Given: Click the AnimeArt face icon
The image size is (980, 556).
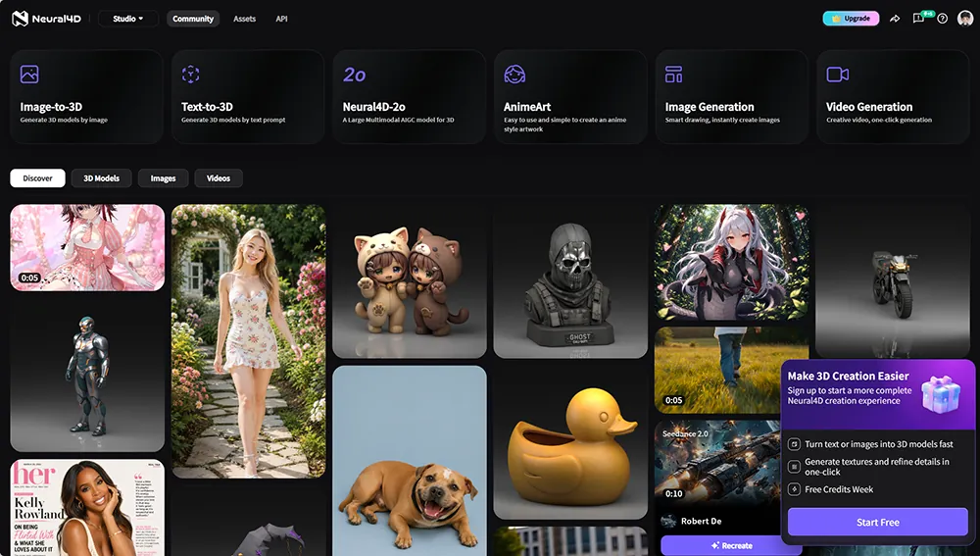Looking at the screenshot, I should click(x=514, y=74).
